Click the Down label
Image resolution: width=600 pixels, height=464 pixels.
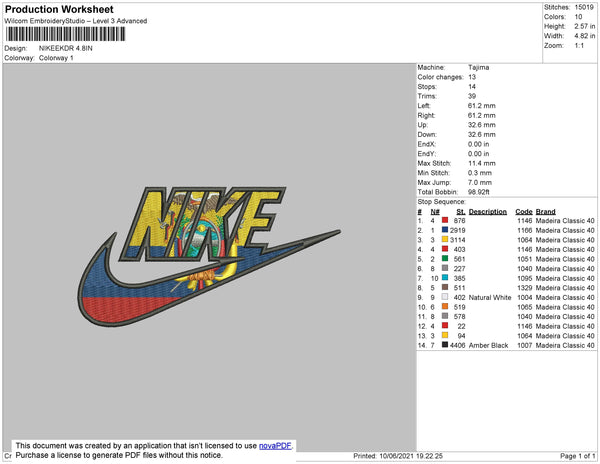coord(427,134)
